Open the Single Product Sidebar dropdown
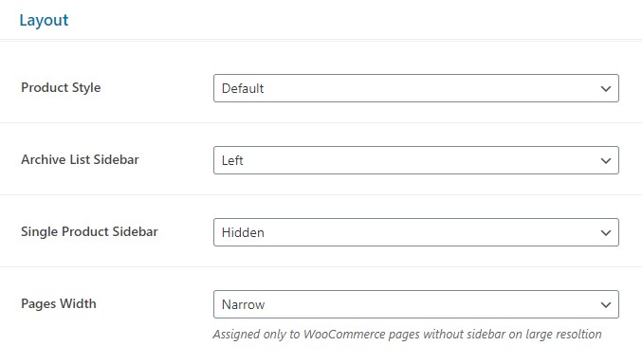642x364 pixels. click(416, 232)
